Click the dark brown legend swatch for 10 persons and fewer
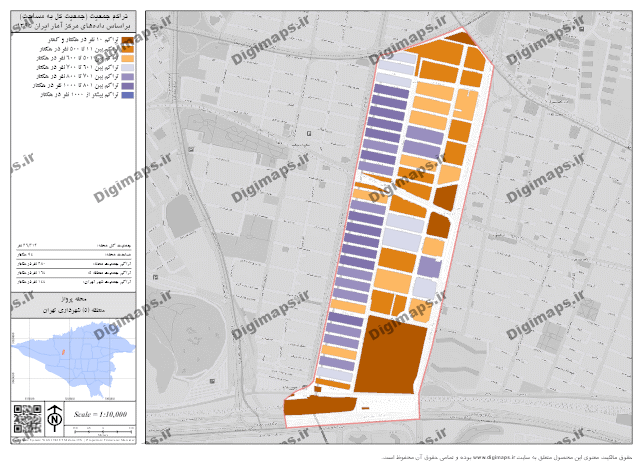 (128, 40)
